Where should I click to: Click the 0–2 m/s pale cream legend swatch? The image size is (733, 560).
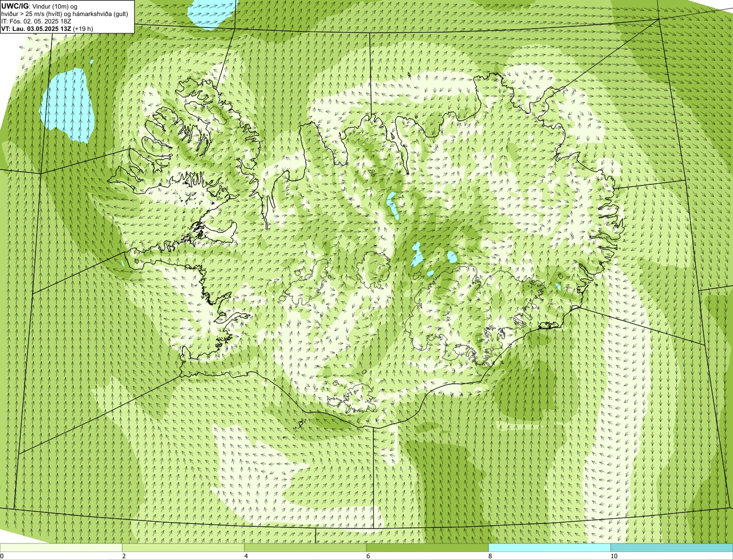(x=61, y=547)
